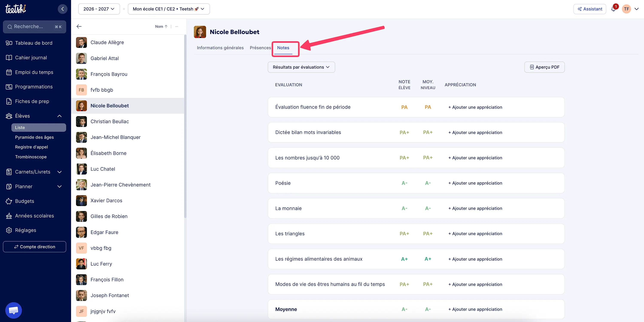This screenshot has height=322, width=644.
Task: Select the Notes tab
Action: coord(283,48)
